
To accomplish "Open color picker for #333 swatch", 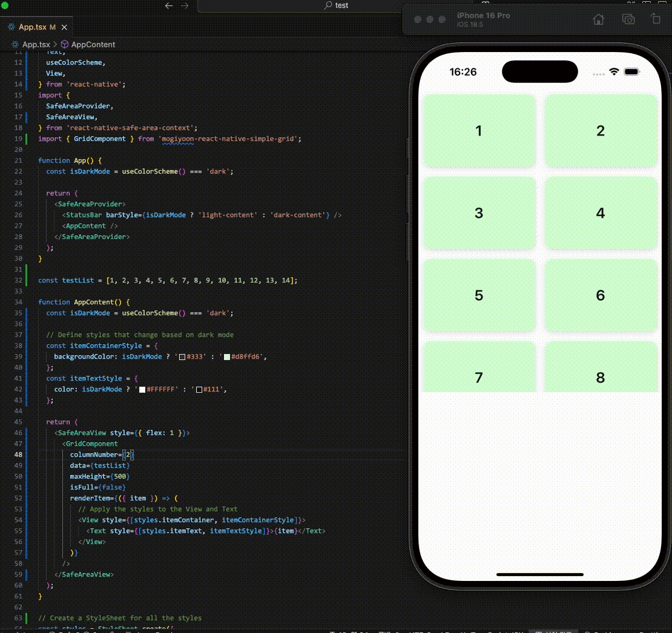I will pyautogui.click(x=182, y=357).
